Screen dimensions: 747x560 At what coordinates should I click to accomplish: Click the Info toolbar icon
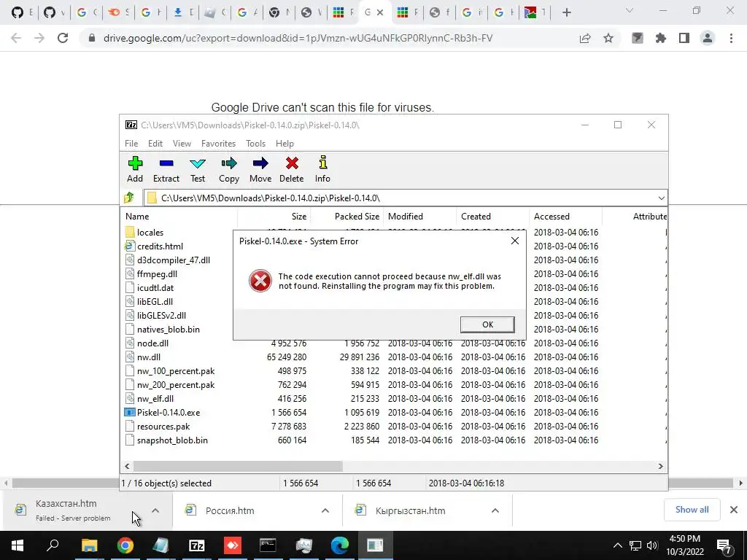pyautogui.click(x=322, y=169)
